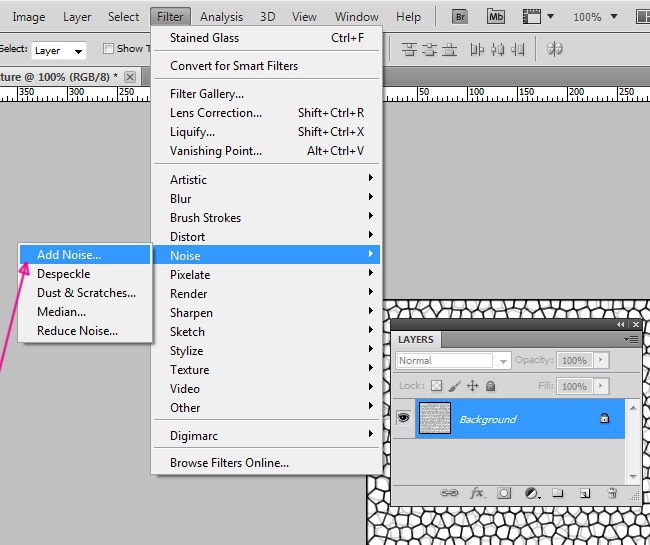The image size is (650, 545).
Task: Toggle the lock all padlock button
Action: click(x=489, y=386)
